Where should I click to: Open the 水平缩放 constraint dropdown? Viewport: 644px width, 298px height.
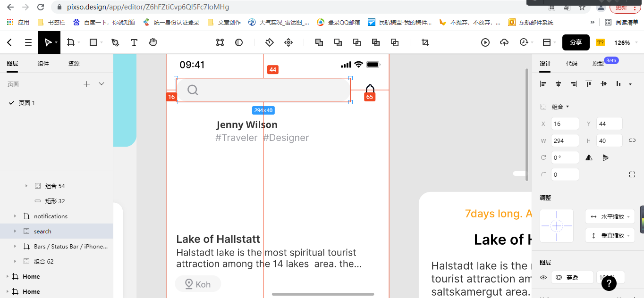[610, 217]
